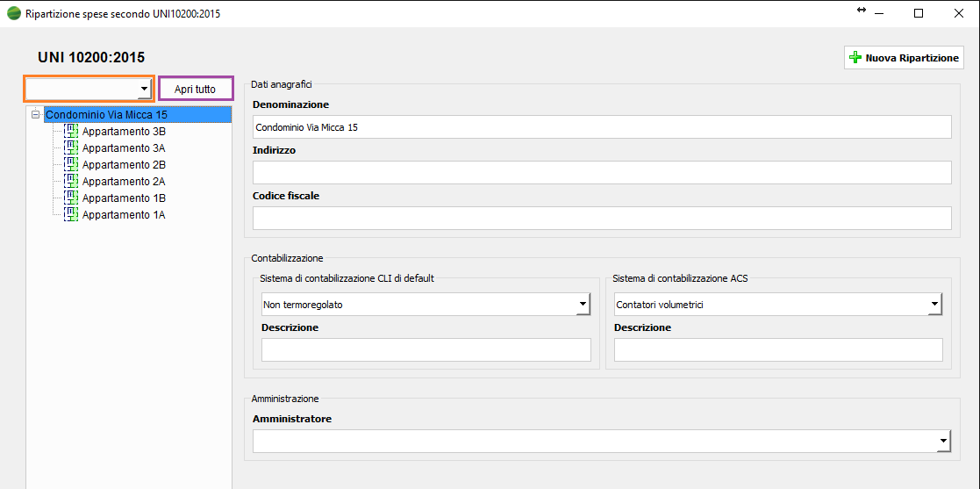Click into the Denominazione text field
The width and height of the screenshot is (980, 489).
601,127
